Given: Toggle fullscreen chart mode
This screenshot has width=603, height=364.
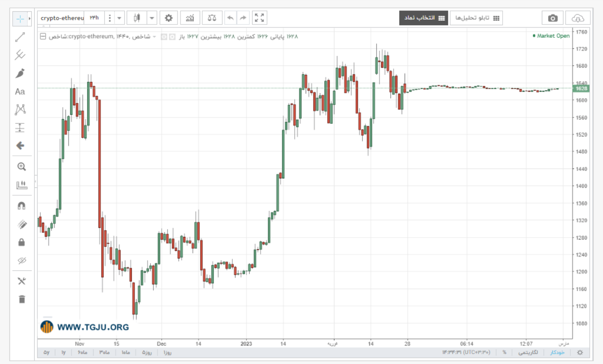Looking at the screenshot, I should coord(259,18).
